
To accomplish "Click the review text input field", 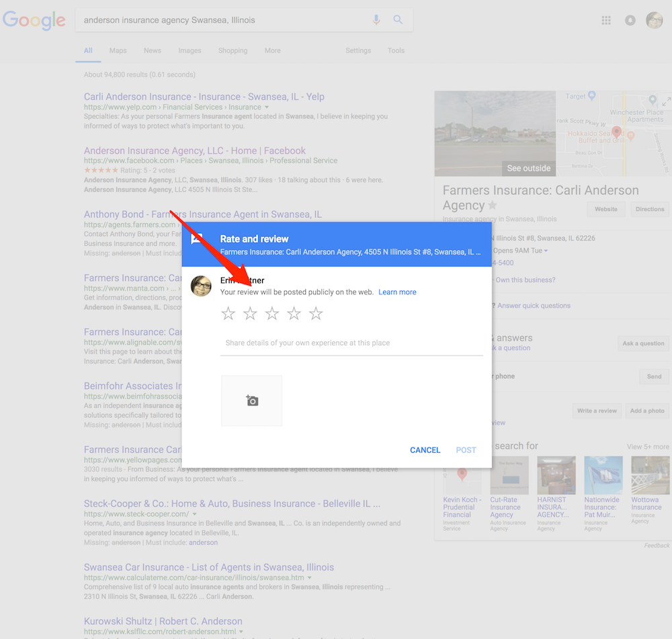I will (x=351, y=343).
